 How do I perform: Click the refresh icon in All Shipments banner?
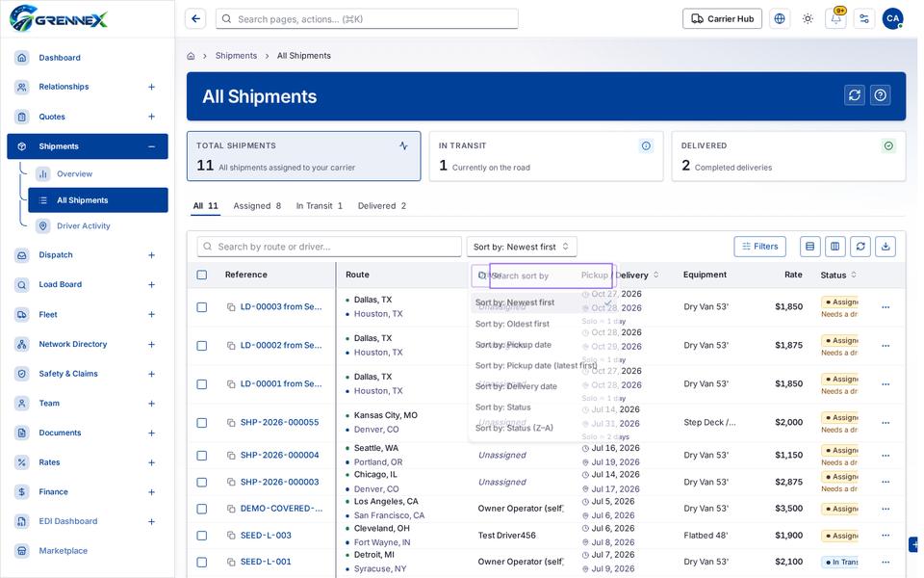855,95
